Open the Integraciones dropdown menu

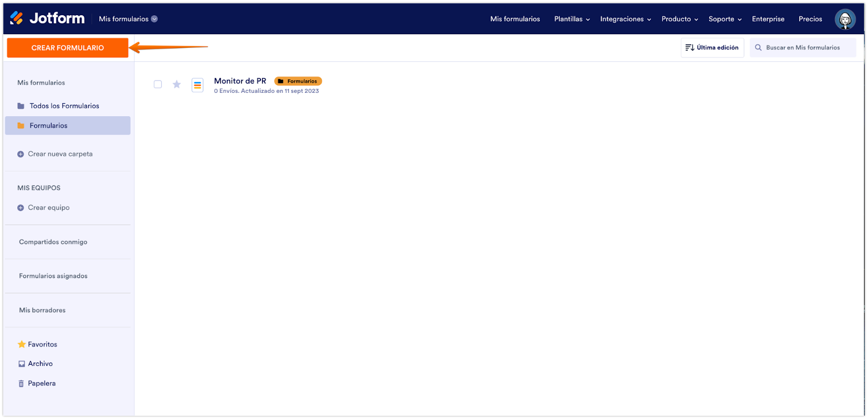(x=626, y=19)
